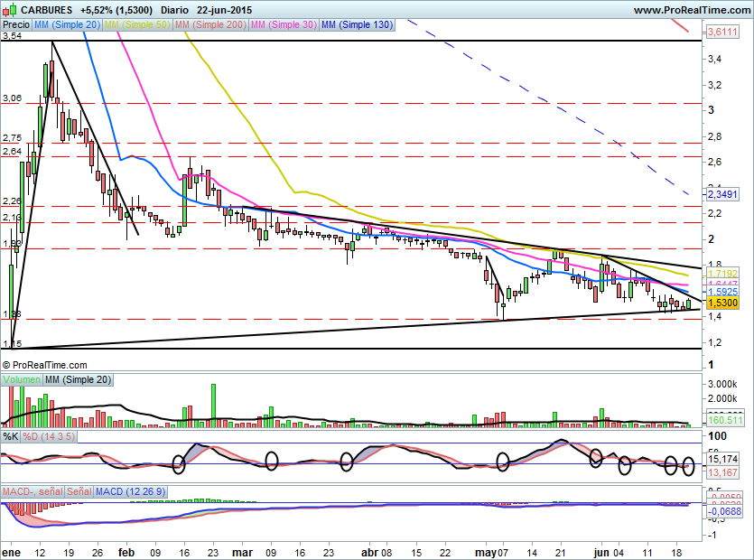Click the 160.511 volume value tag
This screenshot has height=560, width=754.
coord(722,420)
